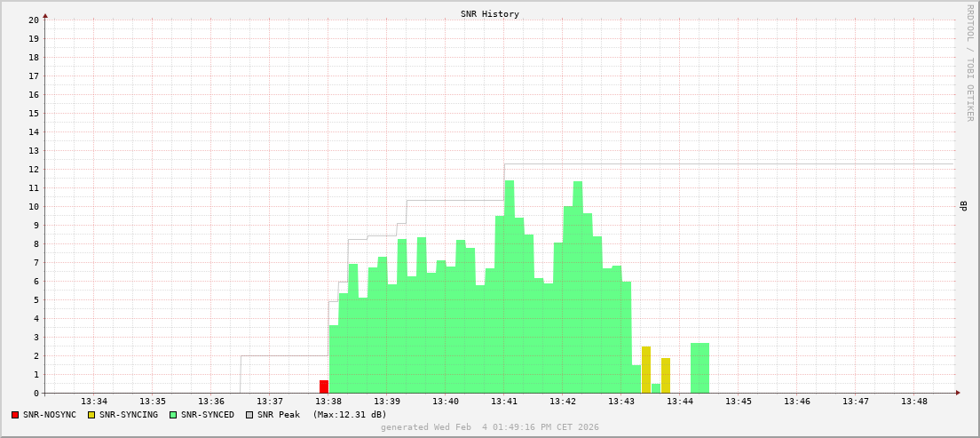This screenshot has width=980, height=438.
Task: Click the RRDTOOL / TOBI OETIKER watermark
Action: coord(969,62)
